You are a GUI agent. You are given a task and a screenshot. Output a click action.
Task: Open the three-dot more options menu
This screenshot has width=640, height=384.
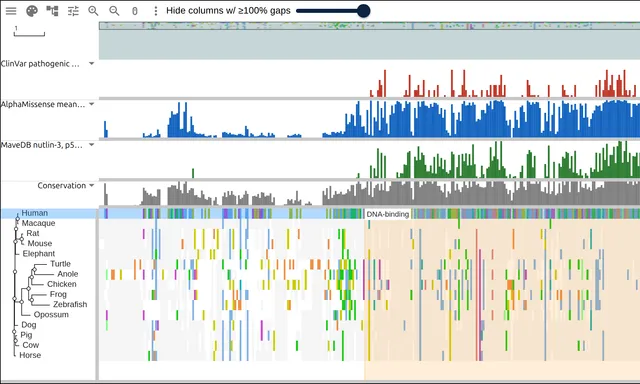click(x=156, y=11)
